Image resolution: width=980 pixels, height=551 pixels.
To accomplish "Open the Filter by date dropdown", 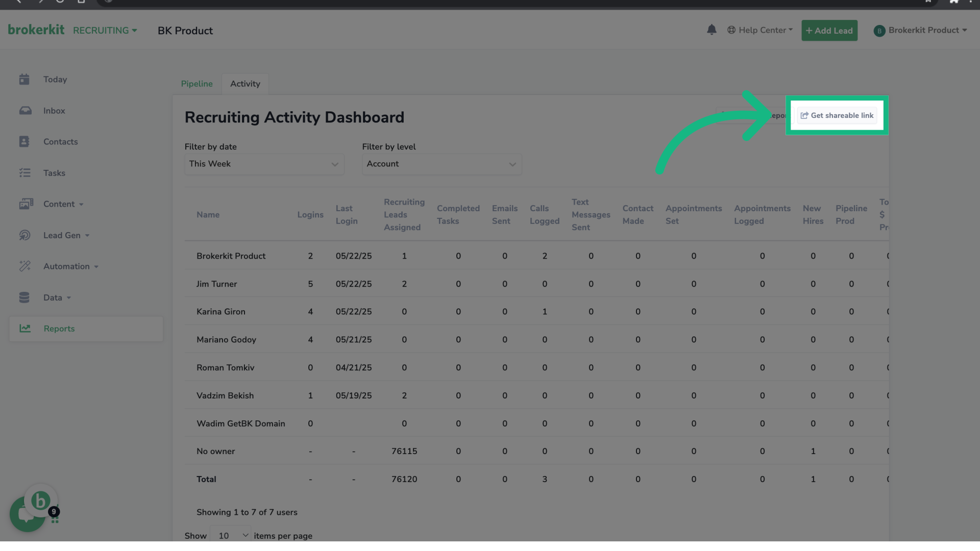I will (264, 164).
